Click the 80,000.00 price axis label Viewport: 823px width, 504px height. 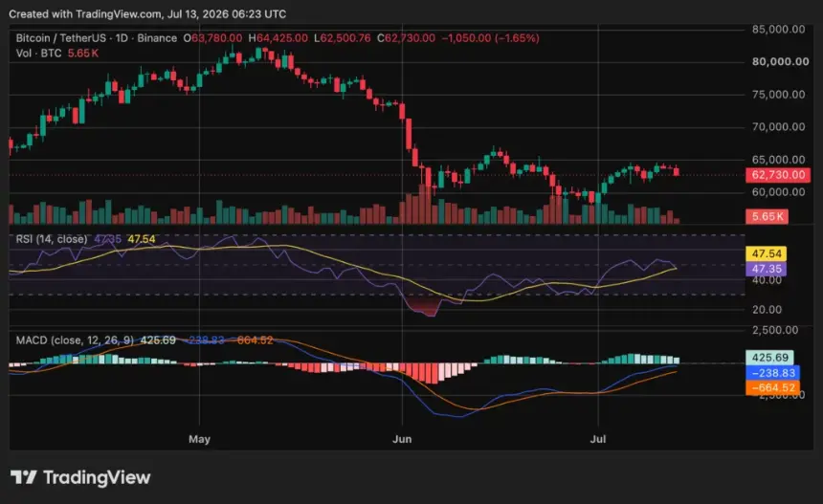[x=781, y=61]
